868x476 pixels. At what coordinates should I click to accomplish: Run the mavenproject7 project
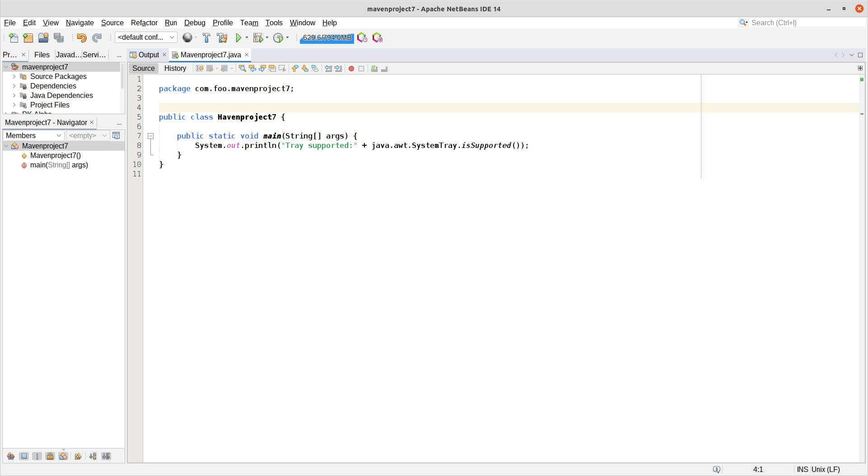[239, 38]
